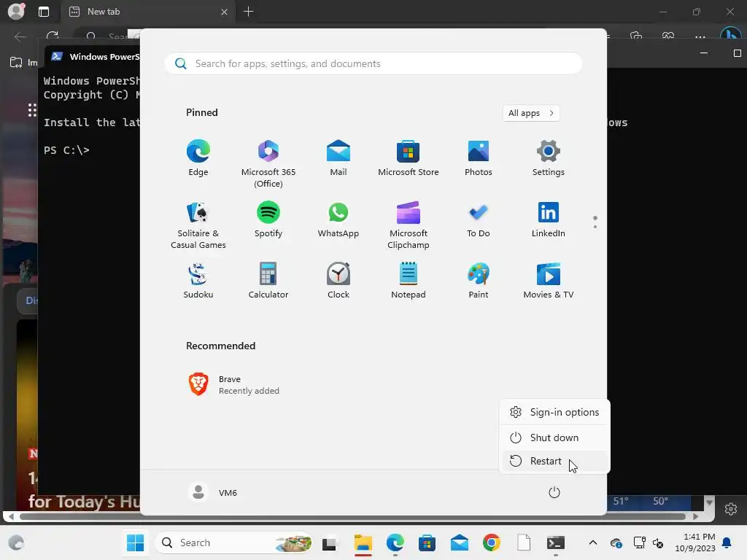Open recently added Brave app
The width and height of the screenshot is (747, 560).
coord(233,384)
